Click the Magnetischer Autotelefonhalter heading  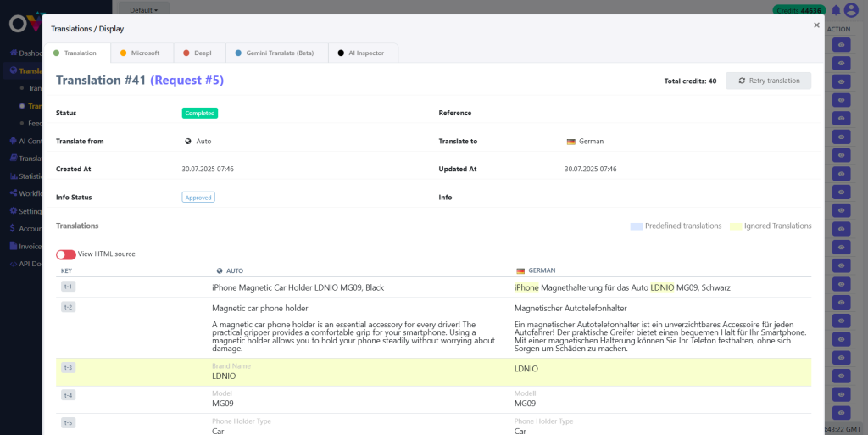pos(570,309)
